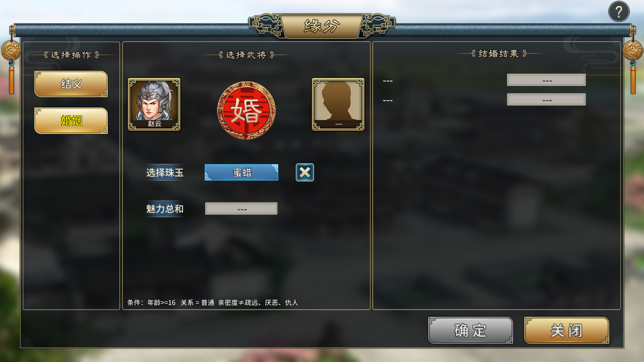Open the 蜜蜡 jewel selection dropdown
The height and width of the screenshot is (362, 644).
[241, 172]
